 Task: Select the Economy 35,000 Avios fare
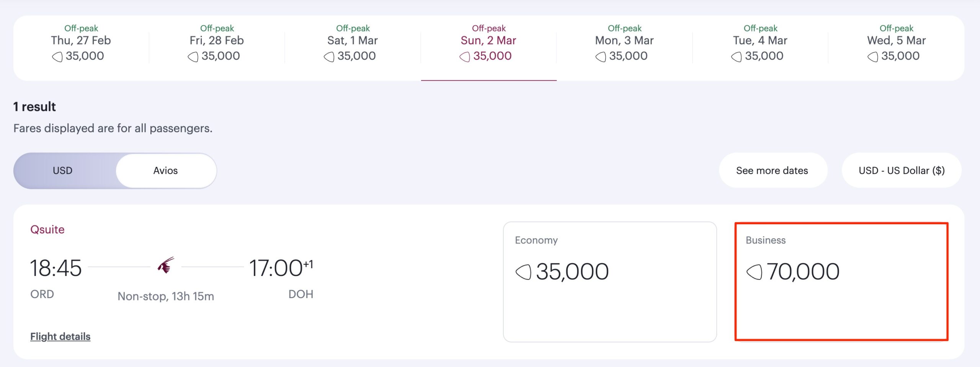tap(609, 282)
